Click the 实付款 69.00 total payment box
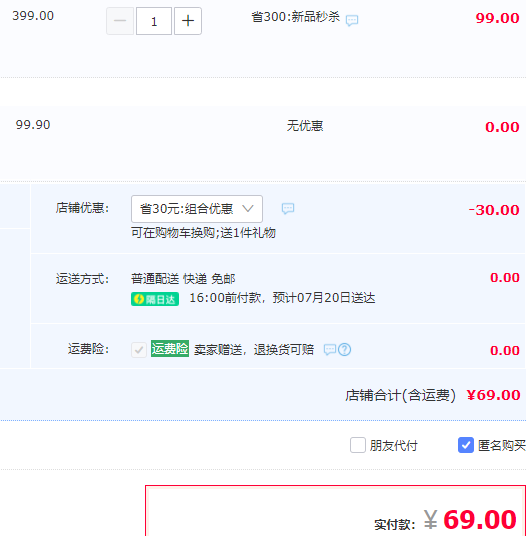Screen dimensions: 528x536 (x=336, y=511)
